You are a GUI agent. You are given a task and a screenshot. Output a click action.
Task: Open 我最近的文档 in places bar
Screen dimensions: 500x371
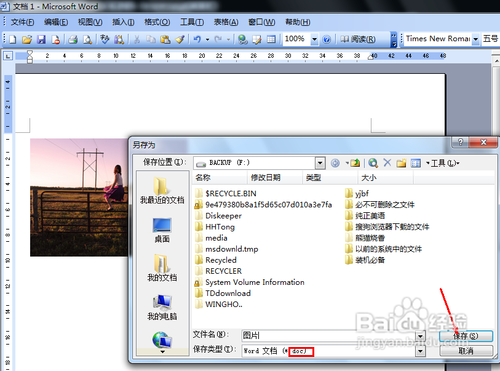(x=162, y=190)
